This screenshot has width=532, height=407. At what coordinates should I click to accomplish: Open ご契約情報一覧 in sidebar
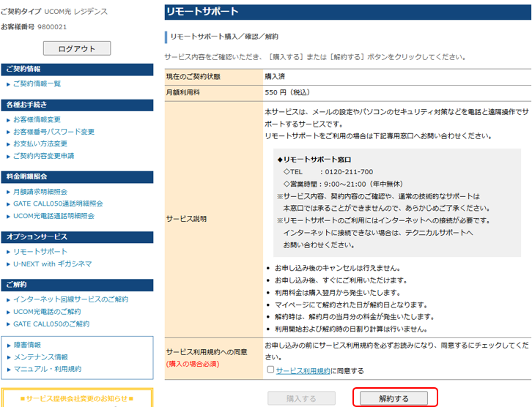(x=37, y=83)
